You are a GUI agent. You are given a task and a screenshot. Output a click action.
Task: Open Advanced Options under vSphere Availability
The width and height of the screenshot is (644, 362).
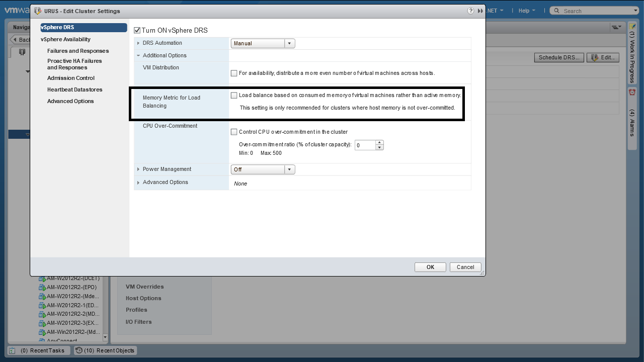[70, 101]
